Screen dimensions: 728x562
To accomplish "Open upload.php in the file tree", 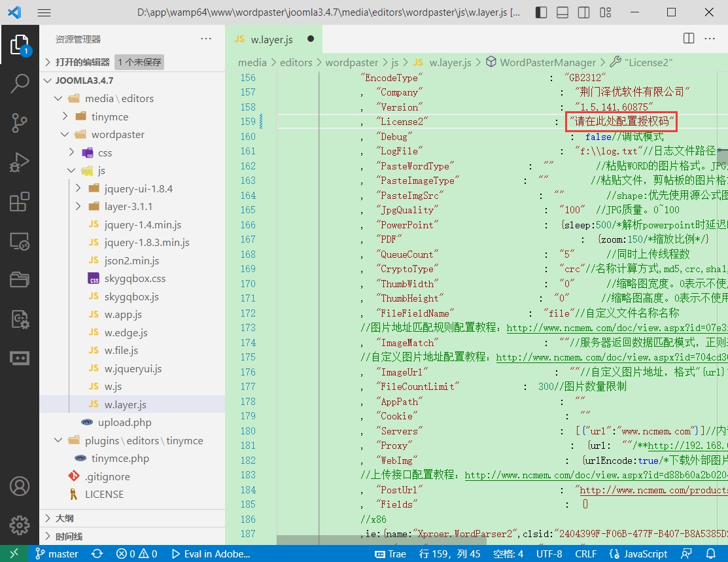I will pos(124,422).
